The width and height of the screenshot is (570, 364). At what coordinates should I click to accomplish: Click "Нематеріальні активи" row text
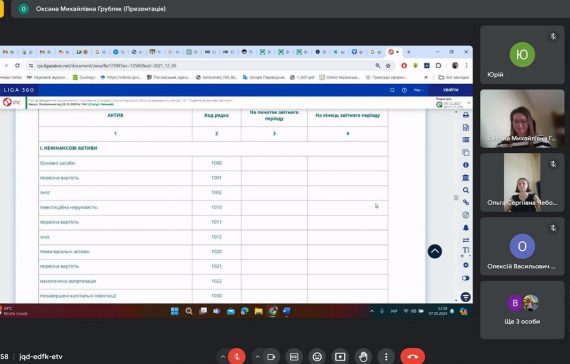(x=65, y=252)
